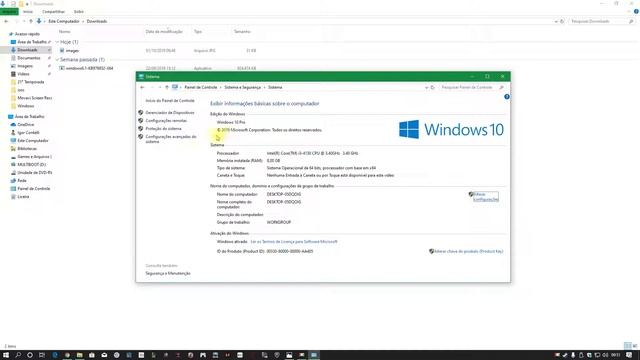Select Downloads in navigation pane

point(27,50)
